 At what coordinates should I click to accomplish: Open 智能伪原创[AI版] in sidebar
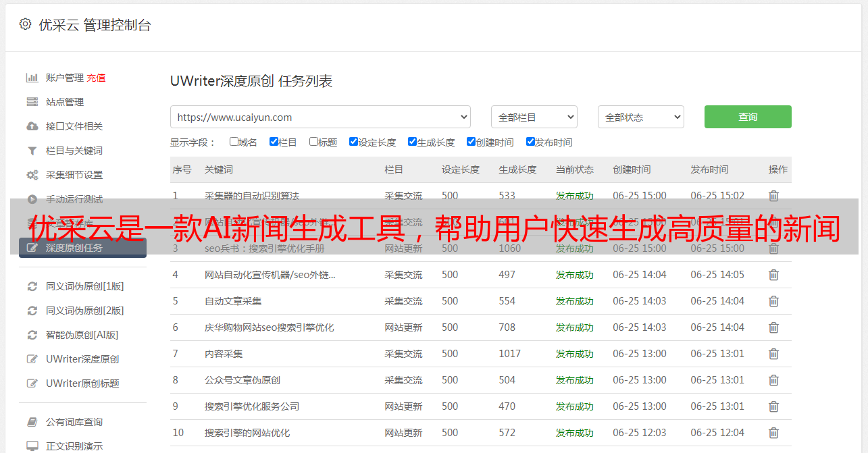82,335
